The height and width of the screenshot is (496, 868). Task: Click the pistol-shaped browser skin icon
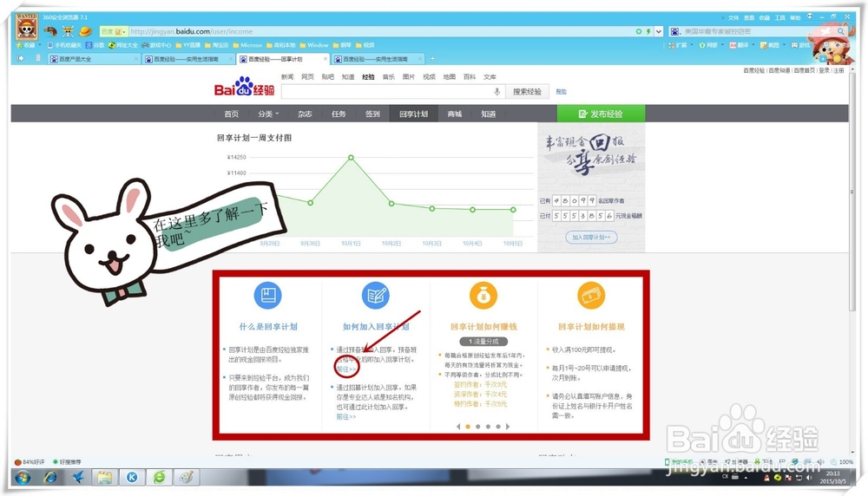pyautogui.click(x=50, y=31)
